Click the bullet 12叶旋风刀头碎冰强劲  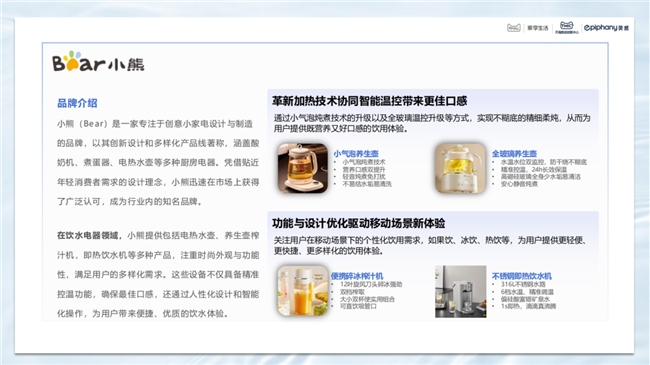371,285
